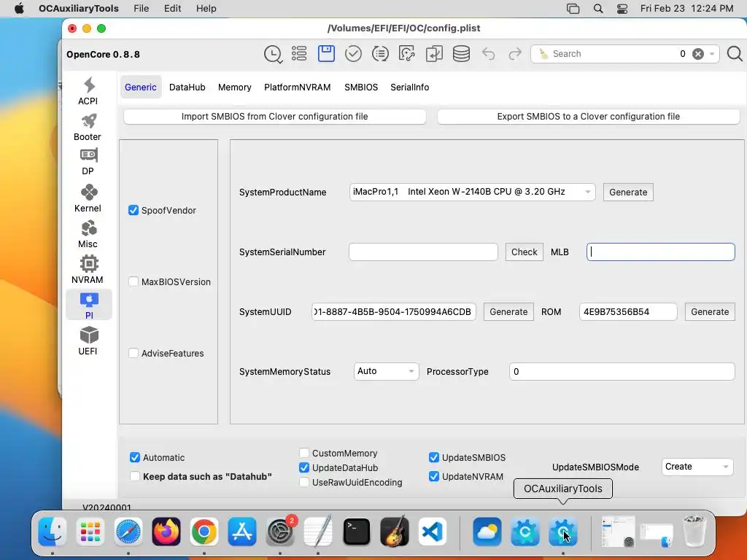The width and height of the screenshot is (747, 560).
Task: Click the validate checkmark toolbar icon
Action: click(353, 53)
